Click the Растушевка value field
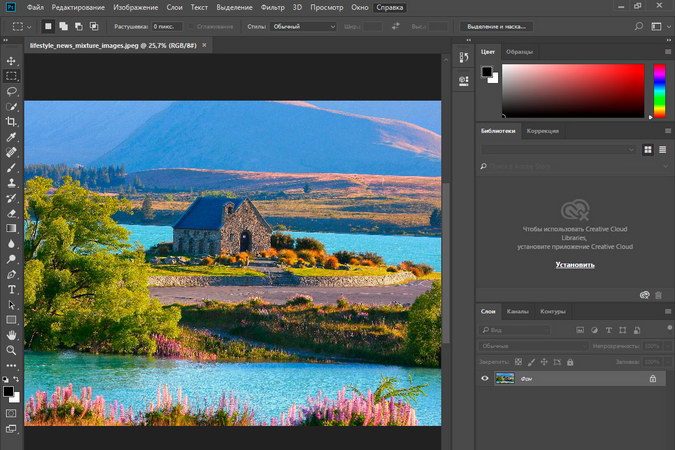675x450 pixels. pyautogui.click(x=167, y=26)
